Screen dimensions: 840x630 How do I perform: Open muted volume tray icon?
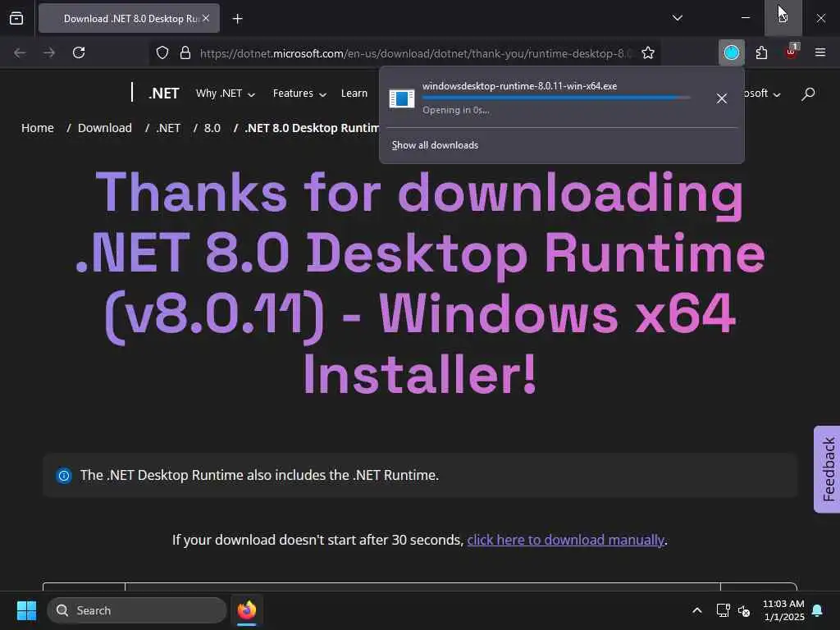[744, 610]
